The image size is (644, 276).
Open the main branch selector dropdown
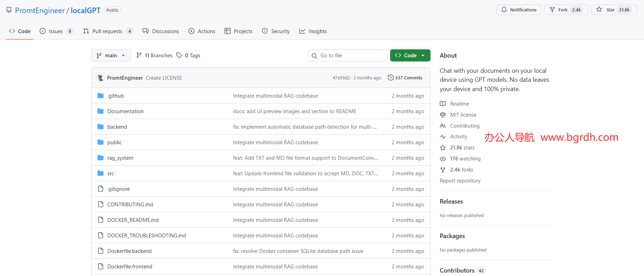111,55
